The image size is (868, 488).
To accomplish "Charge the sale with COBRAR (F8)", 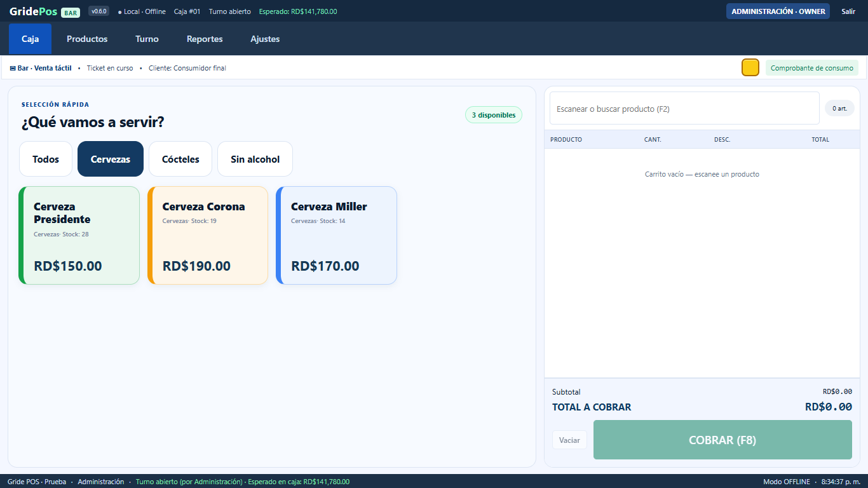I will pyautogui.click(x=722, y=440).
